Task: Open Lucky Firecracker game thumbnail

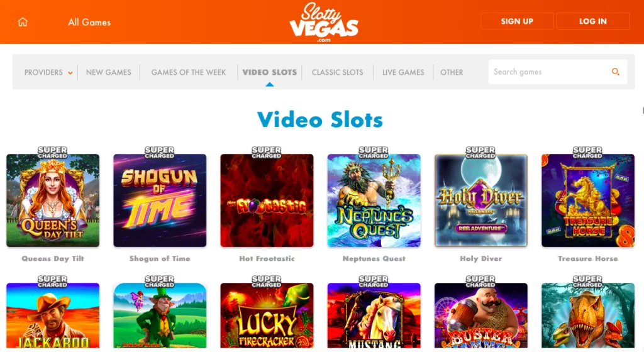Action: coord(267,315)
